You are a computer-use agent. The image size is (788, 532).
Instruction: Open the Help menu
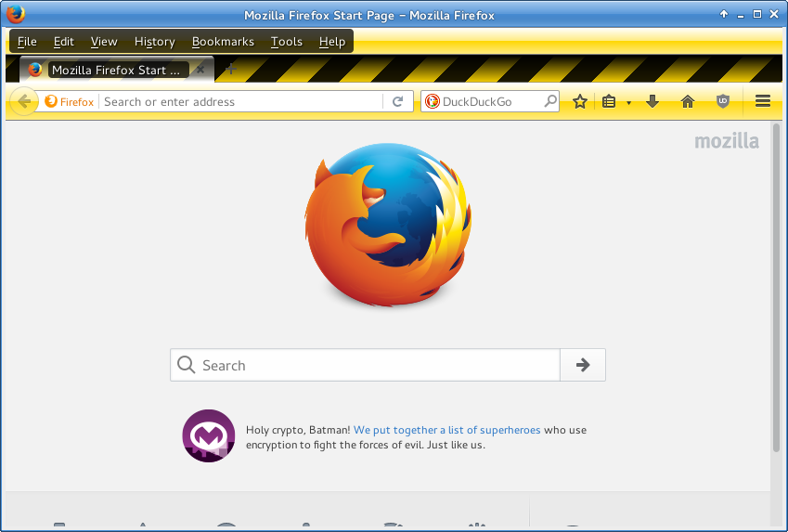point(332,42)
